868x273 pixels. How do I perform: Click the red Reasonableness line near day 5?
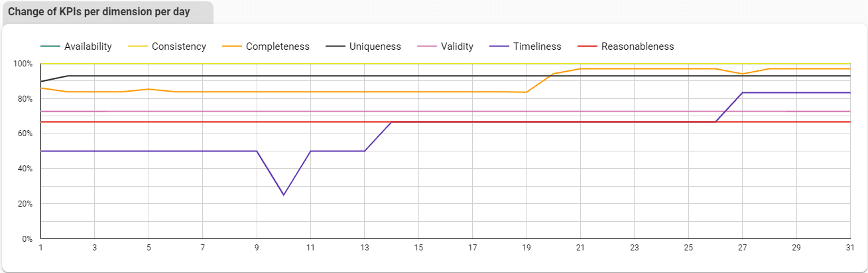coord(149,122)
